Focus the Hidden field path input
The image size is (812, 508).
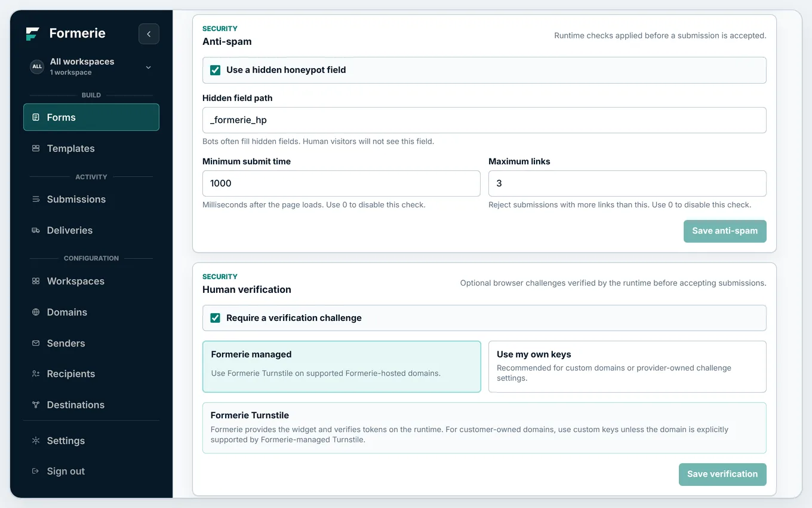coord(484,120)
